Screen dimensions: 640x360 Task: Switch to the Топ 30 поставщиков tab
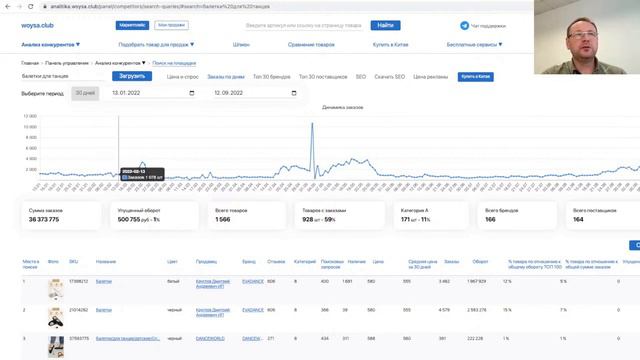(323, 77)
